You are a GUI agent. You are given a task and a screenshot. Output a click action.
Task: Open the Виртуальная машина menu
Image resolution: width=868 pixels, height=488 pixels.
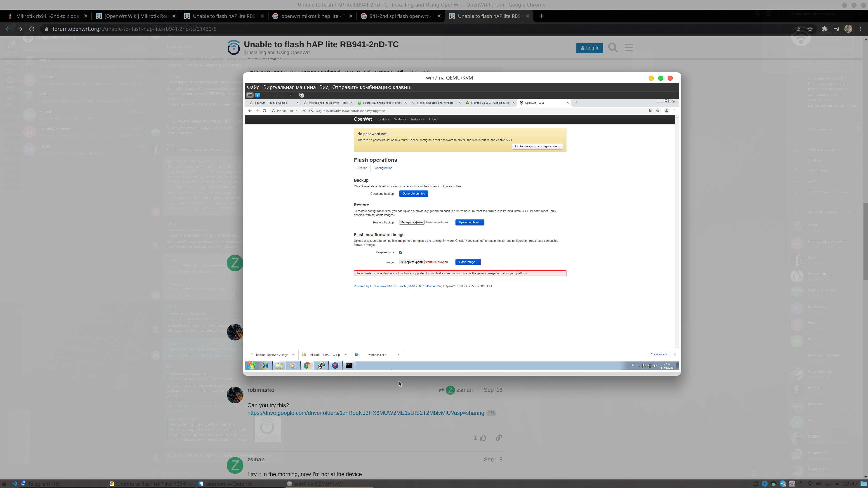point(289,87)
